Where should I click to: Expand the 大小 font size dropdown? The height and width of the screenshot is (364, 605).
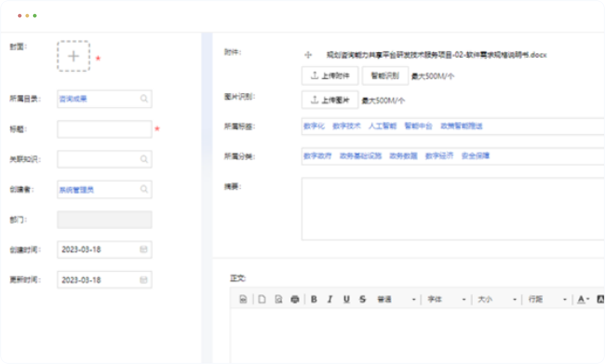coord(497,299)
